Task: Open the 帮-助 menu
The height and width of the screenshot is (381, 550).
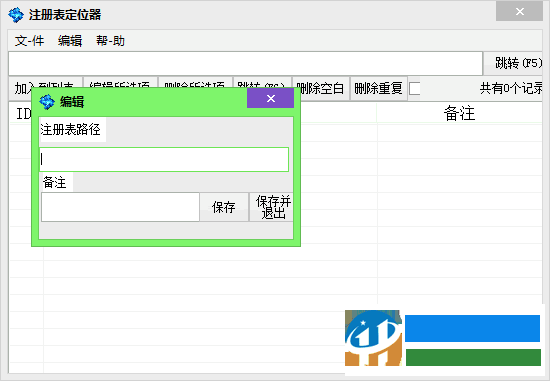Action: (x=110, y=41)
